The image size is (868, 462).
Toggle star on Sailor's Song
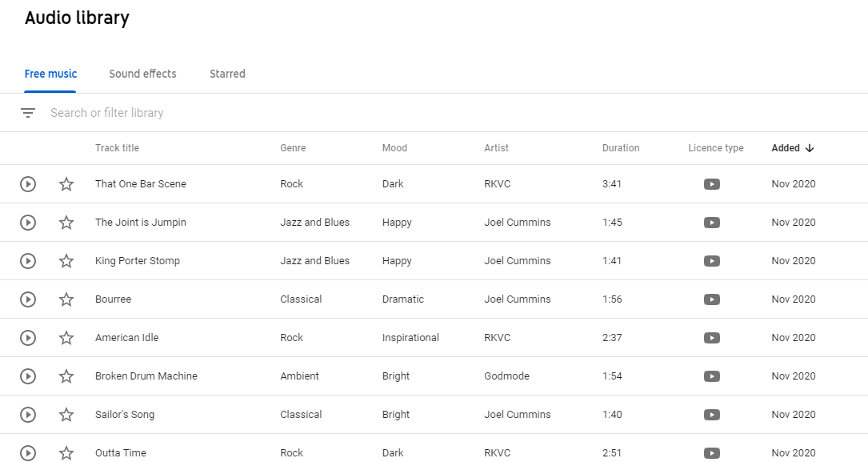tap(66, 415)
